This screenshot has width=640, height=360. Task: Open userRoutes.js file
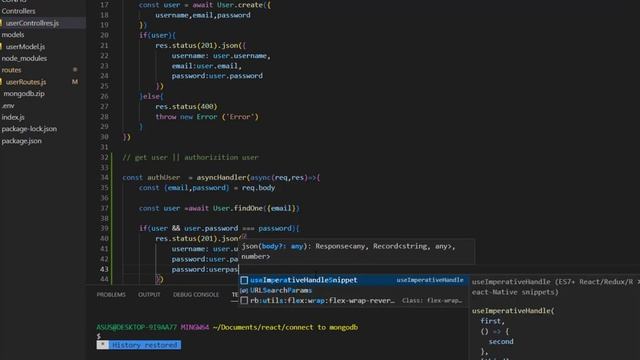26,82
